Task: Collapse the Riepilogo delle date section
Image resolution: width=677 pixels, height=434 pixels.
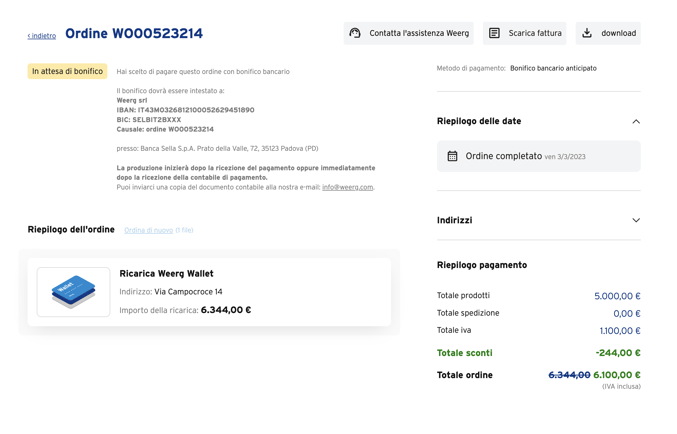Action: click(x=636, y=121)
